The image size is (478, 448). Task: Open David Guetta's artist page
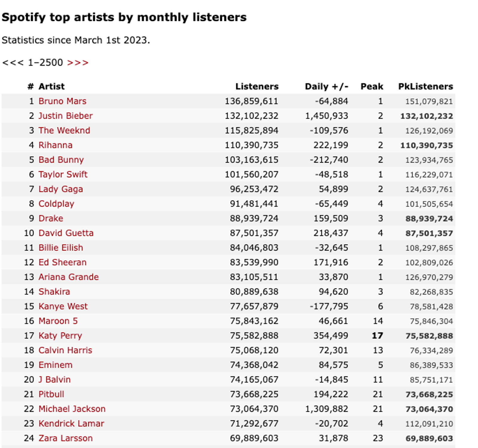click(66, 233)
